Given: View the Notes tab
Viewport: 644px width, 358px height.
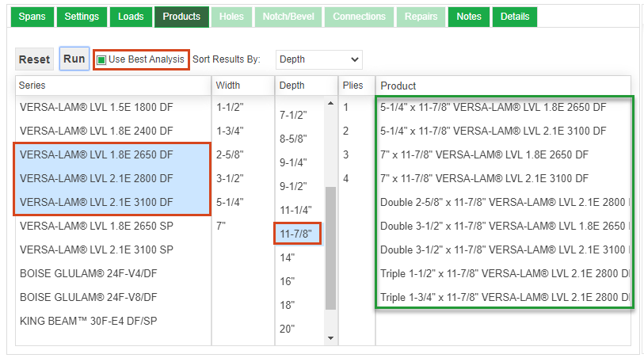Looking at the screenshot, I should [469, 17].
